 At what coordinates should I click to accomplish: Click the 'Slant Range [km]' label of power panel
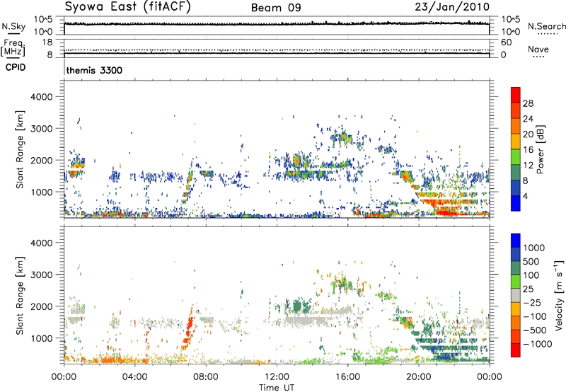(x=21, y=149)
